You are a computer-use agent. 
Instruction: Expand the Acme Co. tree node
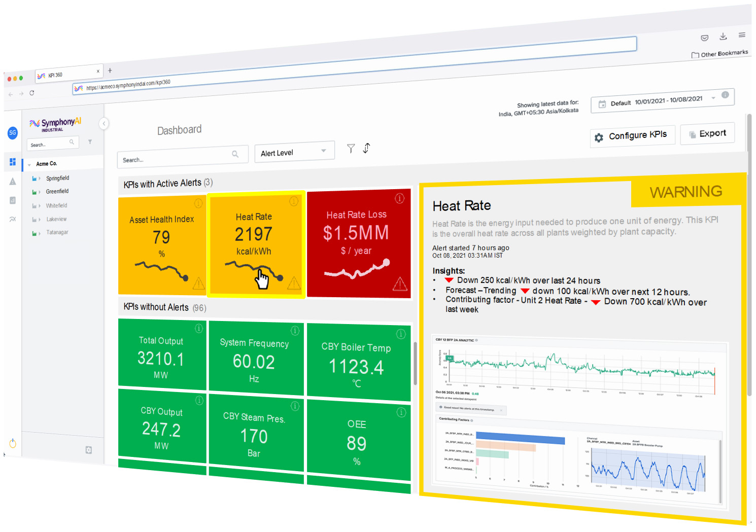click(x=29, y=165)
